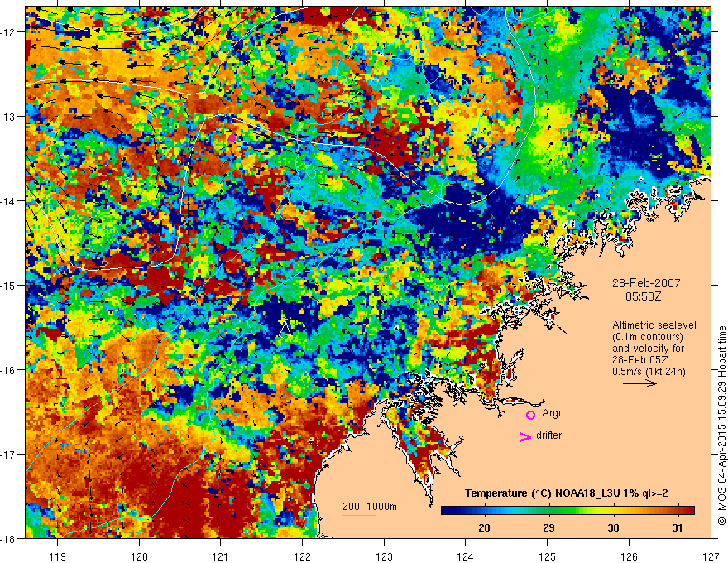Click the magenta Argo circle legend symbol

530,415
